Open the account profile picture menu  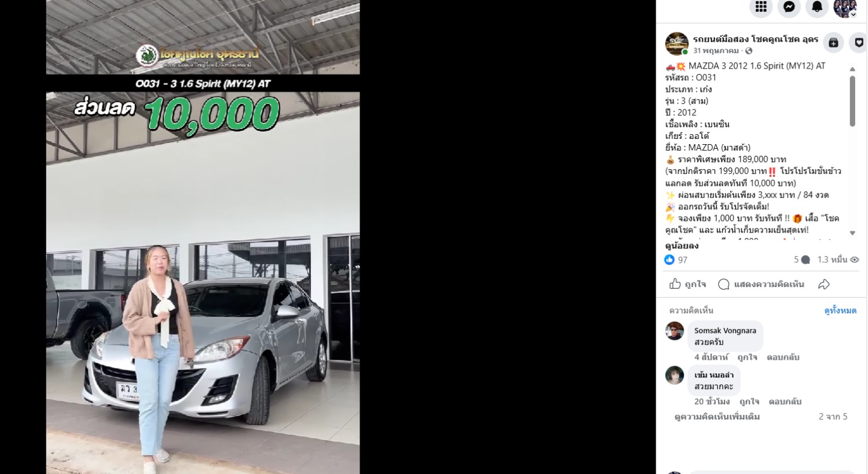click(845, 6)
